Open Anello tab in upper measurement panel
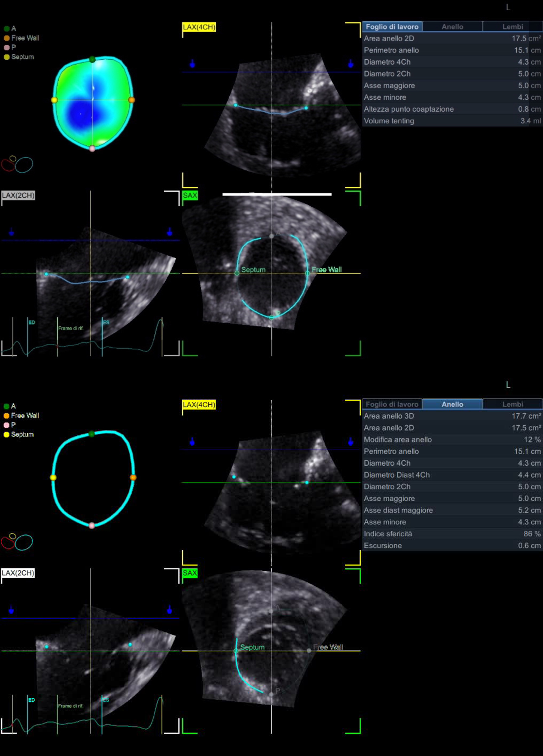This screenshot has width=543, height=756. (452, 27)
